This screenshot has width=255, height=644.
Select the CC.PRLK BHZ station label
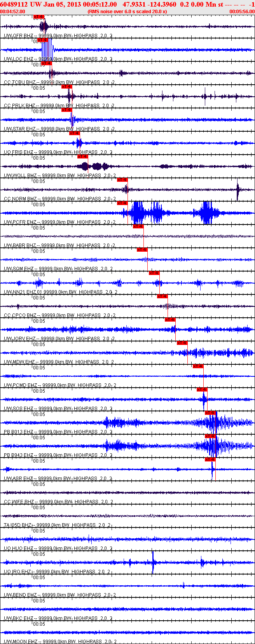59,106
